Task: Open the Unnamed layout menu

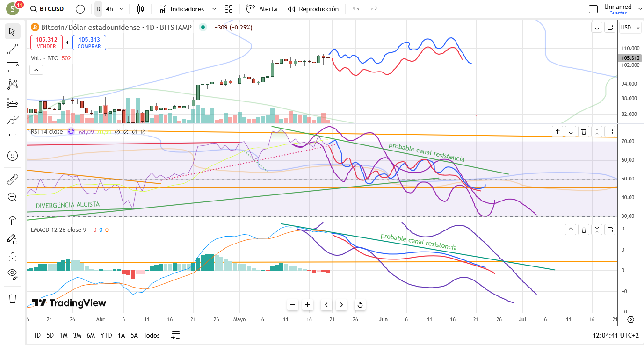Action: pos(618,9)
